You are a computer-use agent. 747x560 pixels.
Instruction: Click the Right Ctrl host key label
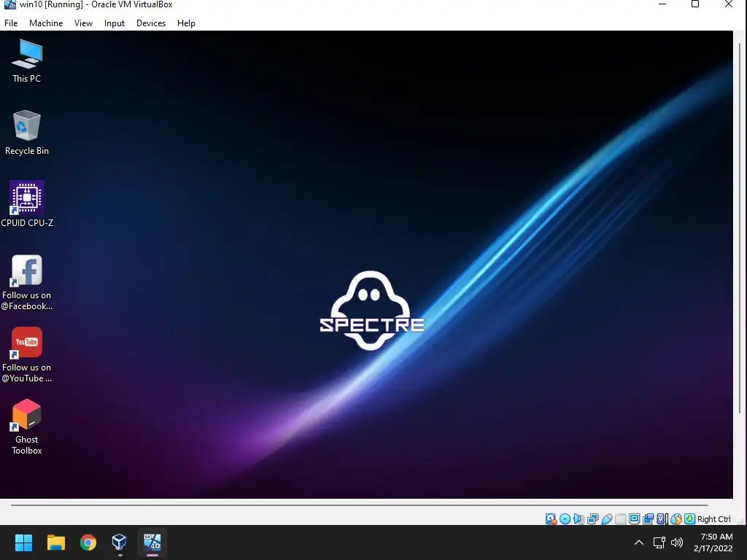coord(713,519)
